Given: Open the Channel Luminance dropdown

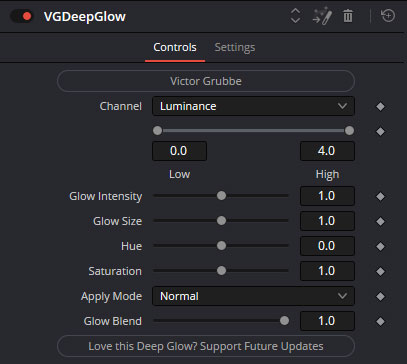Looking at the screenshot, I should point(253,106).
